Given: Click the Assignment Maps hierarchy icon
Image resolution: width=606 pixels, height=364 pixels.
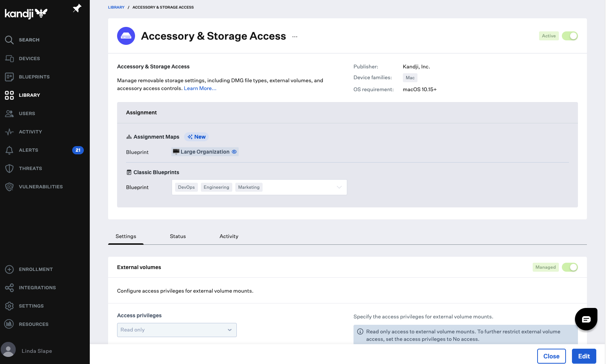Looking at the screenshot, I should (x=129, y=137).
